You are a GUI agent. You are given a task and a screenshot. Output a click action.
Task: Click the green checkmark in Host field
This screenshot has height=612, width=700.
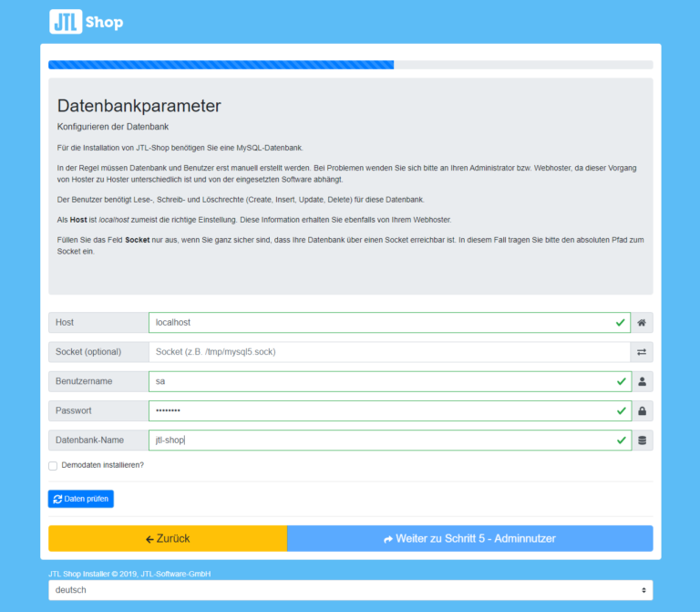(621, 323)
